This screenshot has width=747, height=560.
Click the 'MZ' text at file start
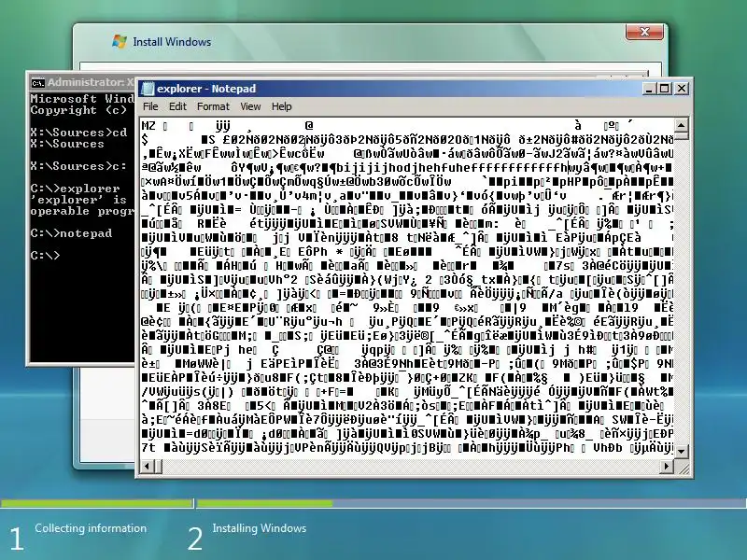(x=148, y=126)
